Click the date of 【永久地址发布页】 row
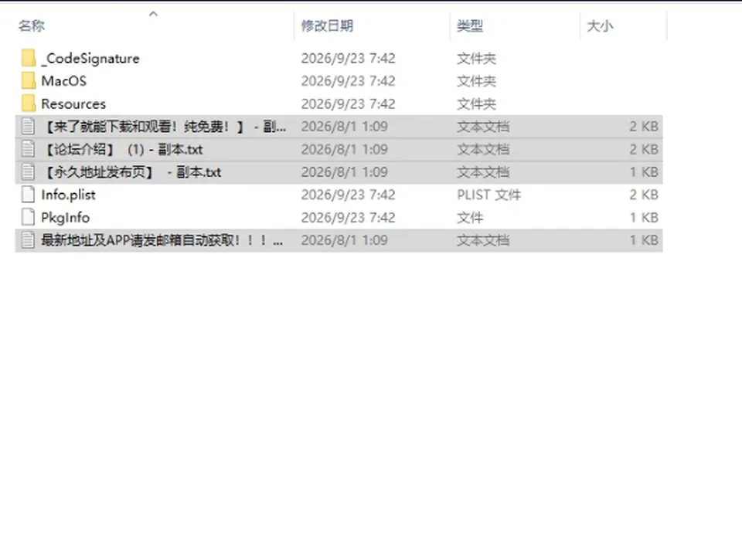Screen dimensions: 742x560 tap(344, 171)
